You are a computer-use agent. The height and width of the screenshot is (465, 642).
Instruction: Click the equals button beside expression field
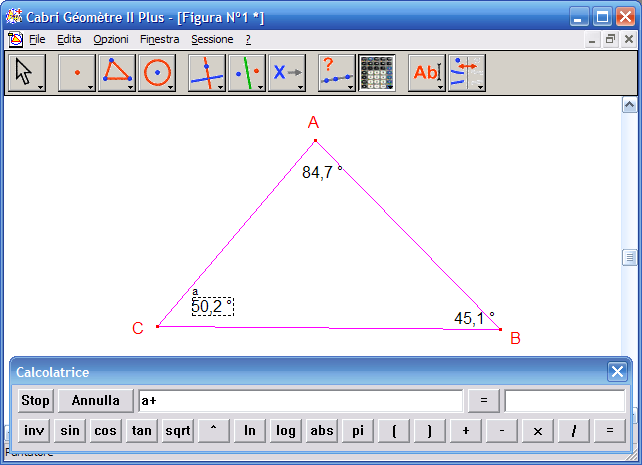tap(484, 400)
